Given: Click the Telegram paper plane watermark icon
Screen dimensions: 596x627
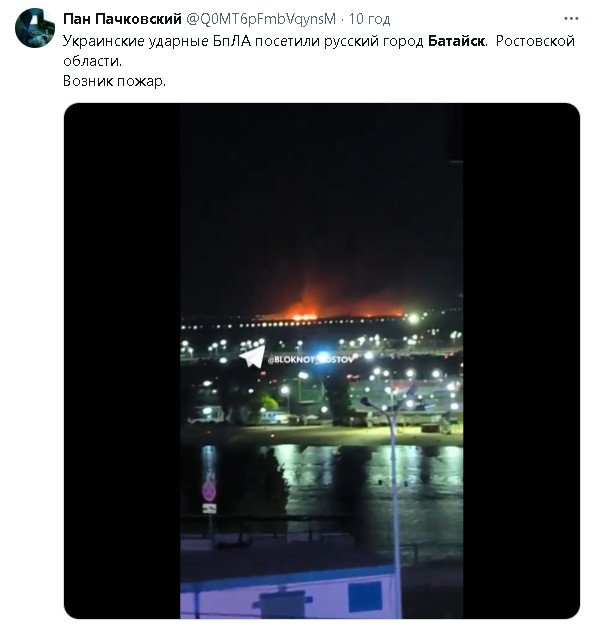Looking at the screenshot, I should [252, 356].
